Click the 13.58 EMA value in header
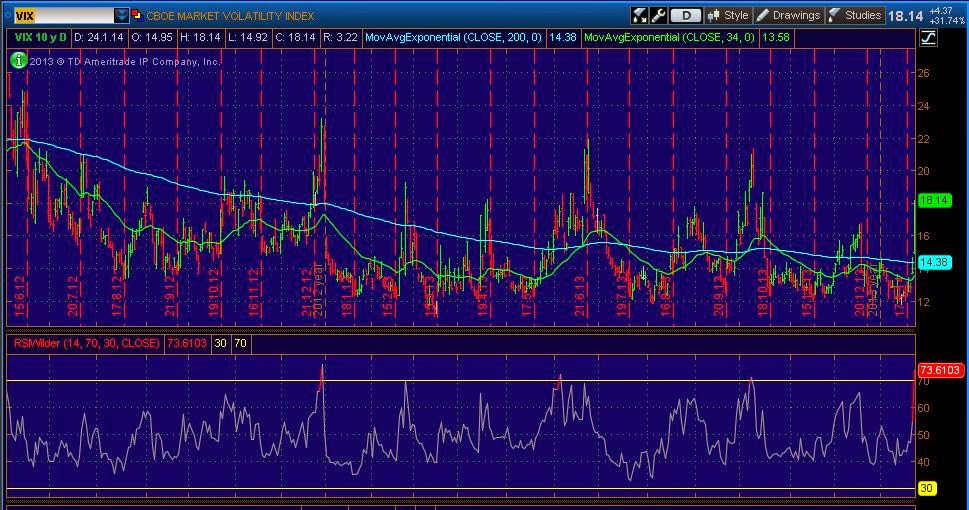 (x=776, y=37)
